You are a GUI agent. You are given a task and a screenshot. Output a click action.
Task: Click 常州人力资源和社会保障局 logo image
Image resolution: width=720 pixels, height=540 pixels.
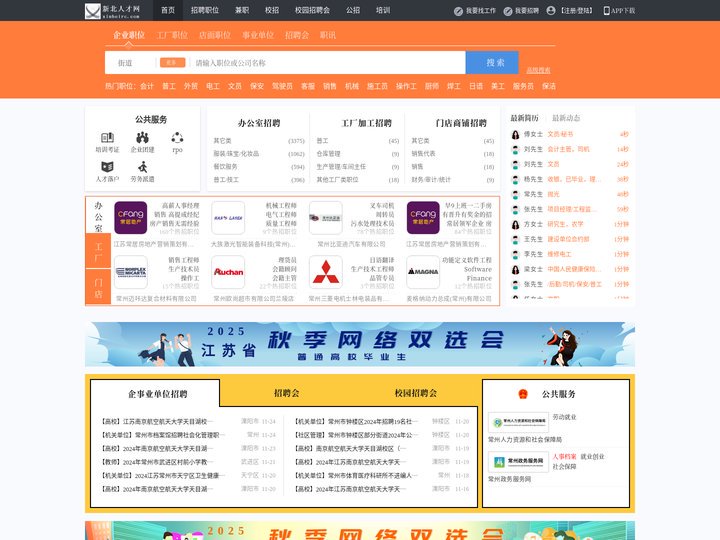(x=518, y=422)
